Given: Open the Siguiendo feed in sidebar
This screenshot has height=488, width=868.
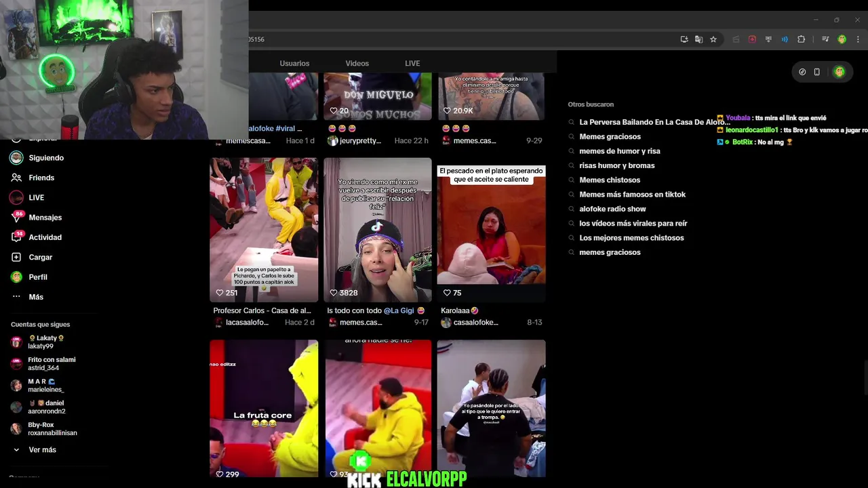Looking at the screenshot, I should point(37,158).
